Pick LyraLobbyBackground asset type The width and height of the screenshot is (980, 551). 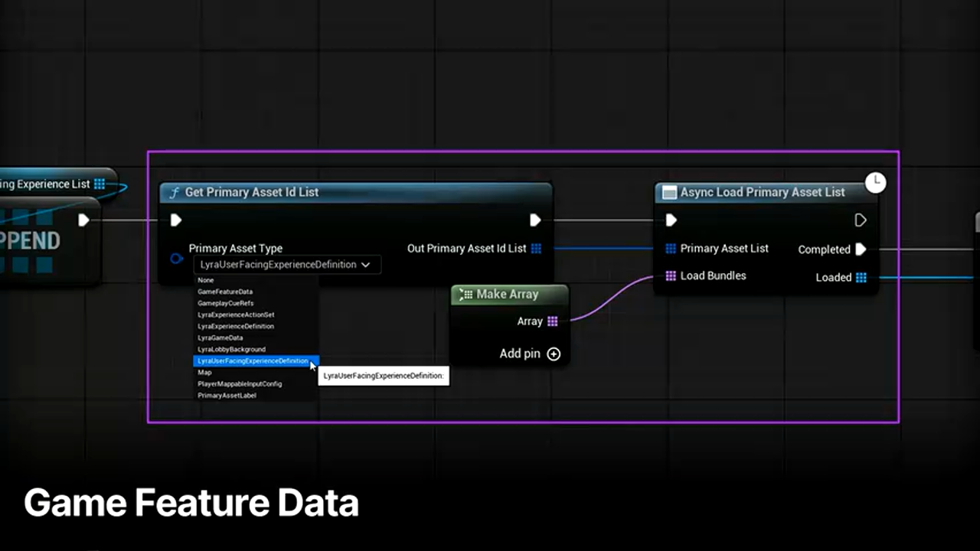[x=231, y=349]
